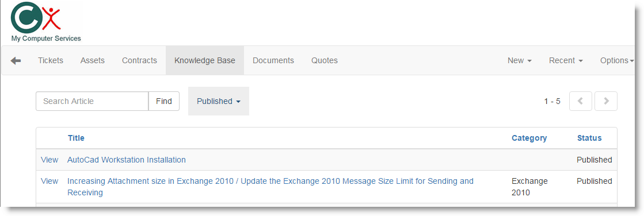Screen dimensions: 644x216
Task: Sort articles by Title column header
Action: click(76, 138)
